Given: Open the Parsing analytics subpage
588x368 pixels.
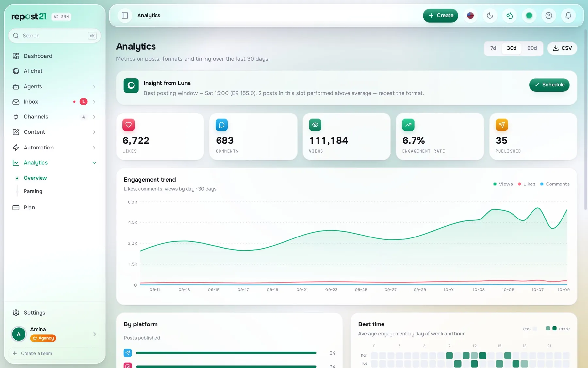Looking at the screenshot, I should pos(33,191).
